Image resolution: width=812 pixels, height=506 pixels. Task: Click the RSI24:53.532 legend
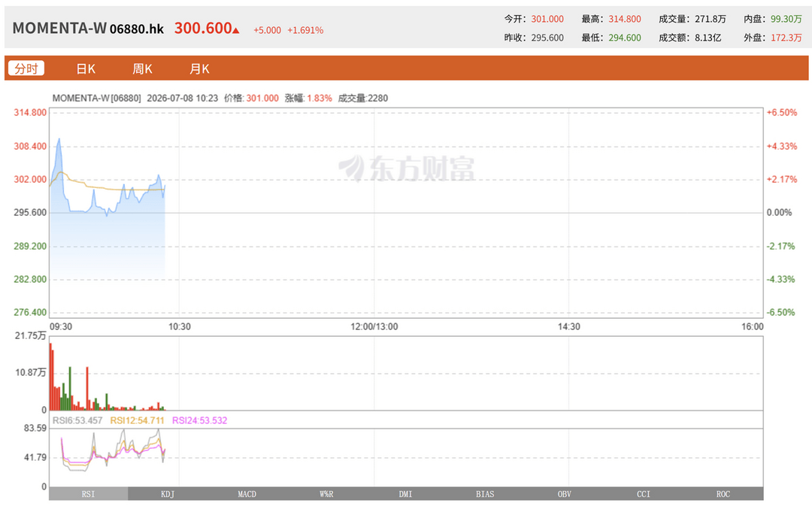[x=199, y=420]
